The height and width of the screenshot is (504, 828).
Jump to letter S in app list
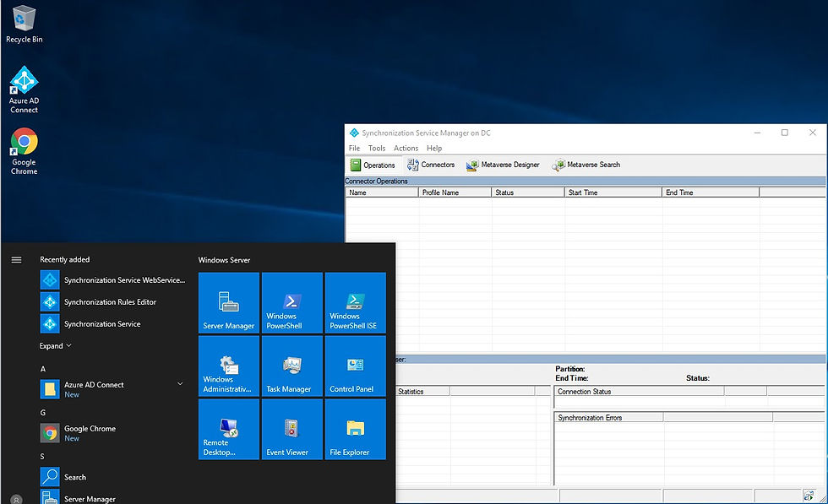(x=43, y=457)
